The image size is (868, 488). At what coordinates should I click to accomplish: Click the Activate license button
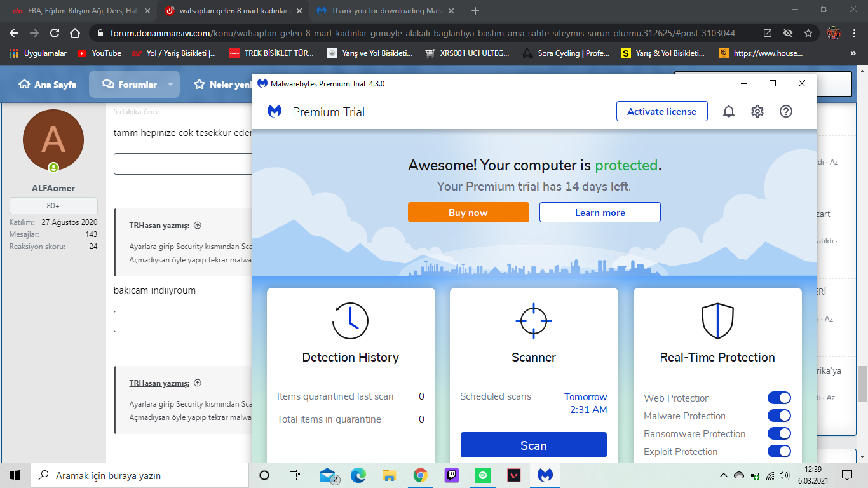(661, 111)
